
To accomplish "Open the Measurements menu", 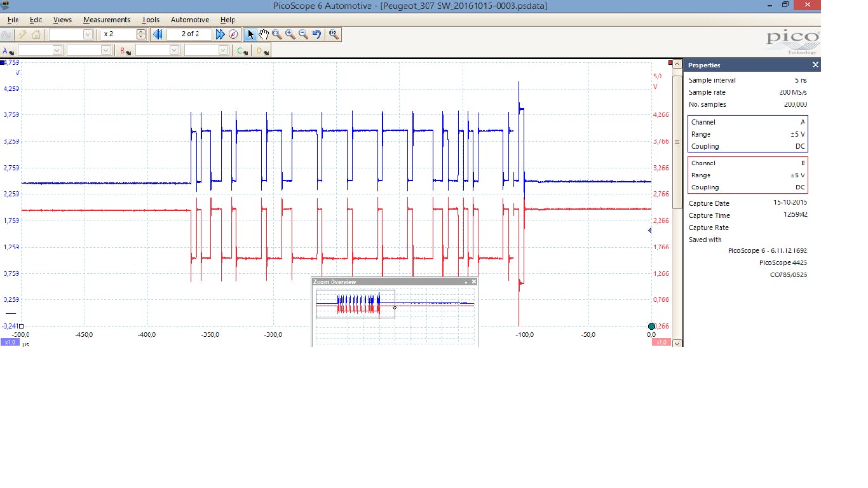I will (x=106, y=20).
